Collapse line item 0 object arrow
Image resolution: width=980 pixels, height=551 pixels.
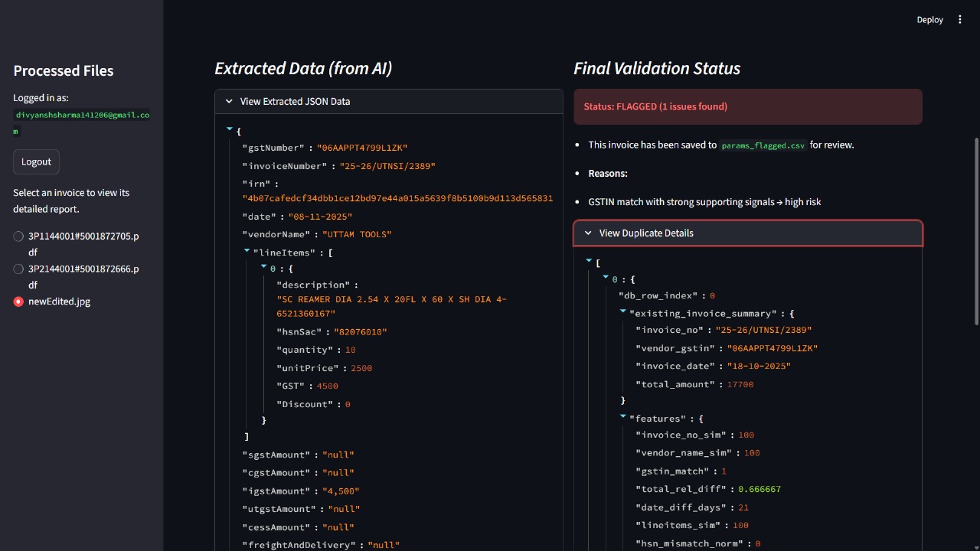coord(263,267)
